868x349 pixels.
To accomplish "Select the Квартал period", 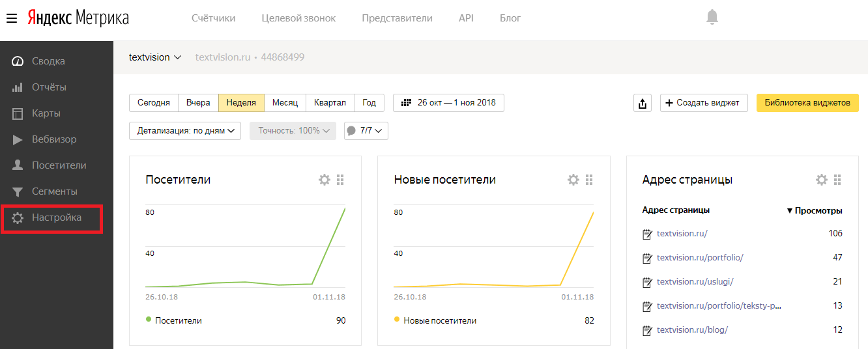I will 330,103.
